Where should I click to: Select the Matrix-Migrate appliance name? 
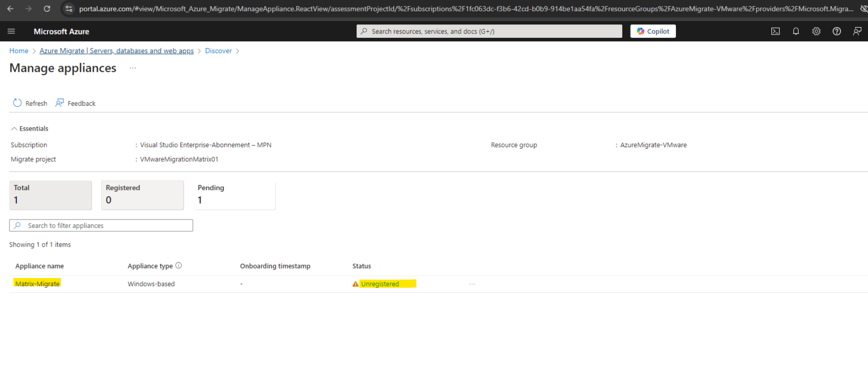click(37, 283)
